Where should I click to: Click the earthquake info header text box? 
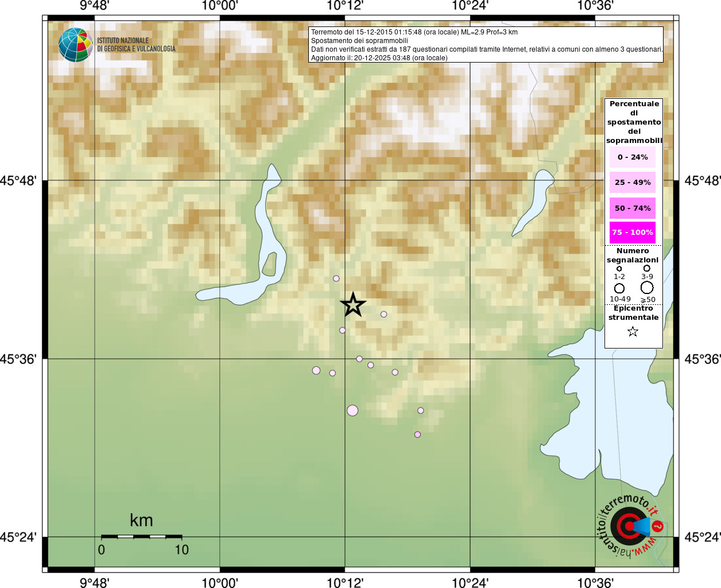(486, 44)
